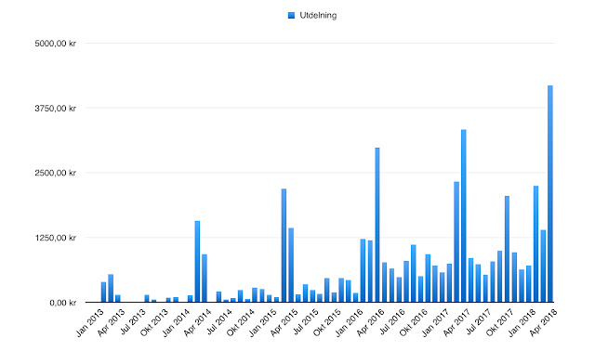Screen dimensions: 595x364
Task: Select the Utdelning legend label
Action: [x=318, y=15]
